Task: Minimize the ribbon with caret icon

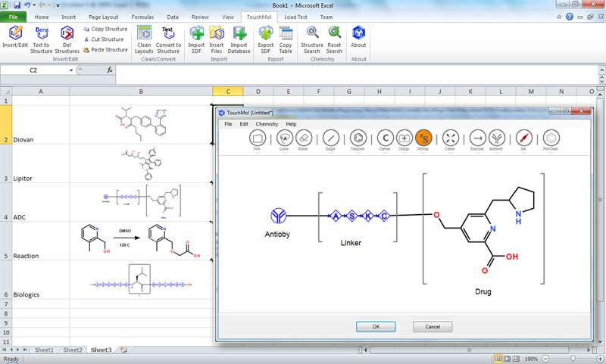Action: 559,17
